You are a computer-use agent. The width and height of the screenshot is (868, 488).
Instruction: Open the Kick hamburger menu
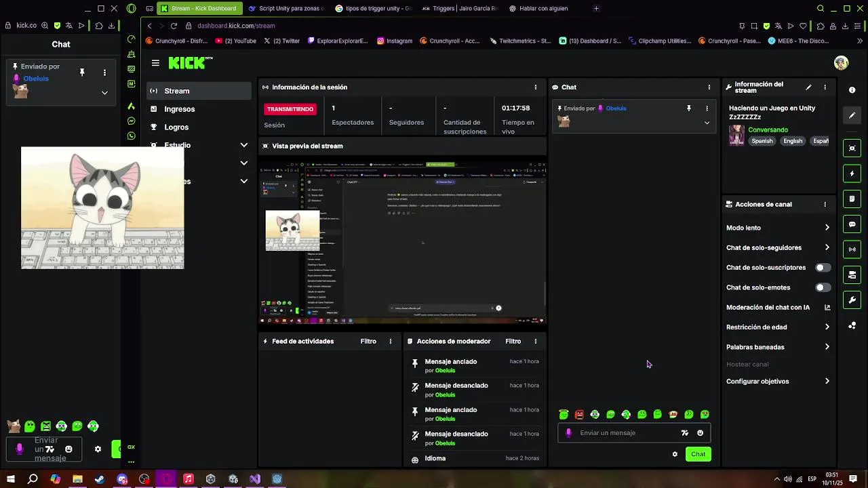pos(155,63)
